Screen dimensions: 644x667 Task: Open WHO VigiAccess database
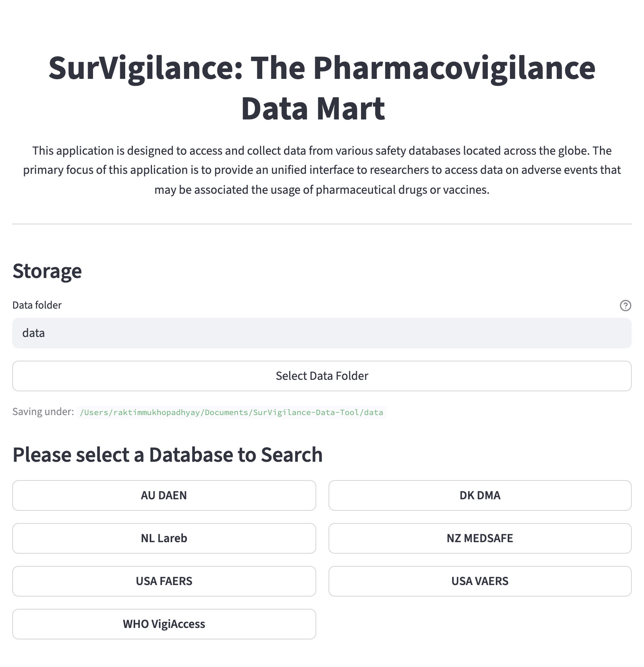click(164, 624)
